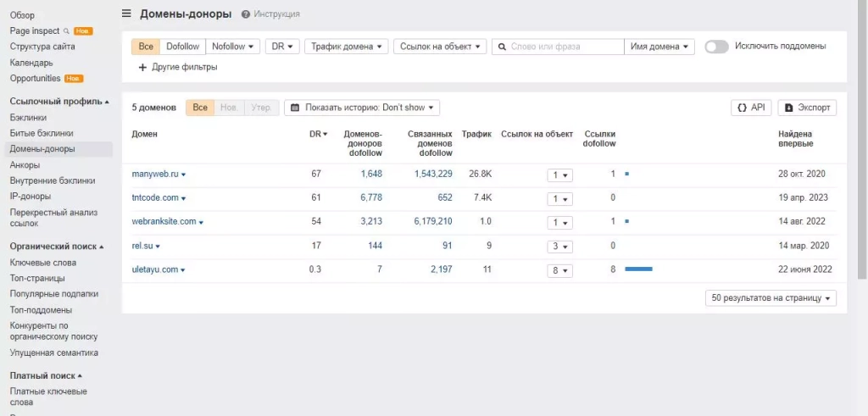Image resolution: width=868 pixels, height=416 pixels.
Task: Select the Домены-доноры sidebar item
Action: pyautogui.click(x=58, y=149)
